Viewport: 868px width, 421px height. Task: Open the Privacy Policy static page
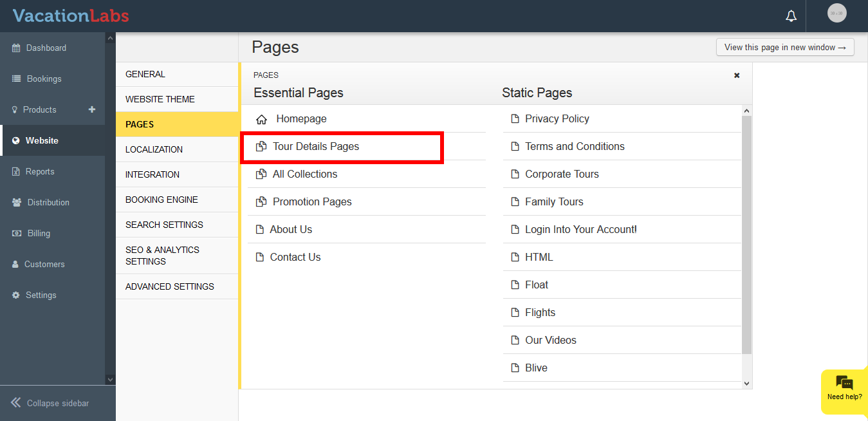pos(557,119)
